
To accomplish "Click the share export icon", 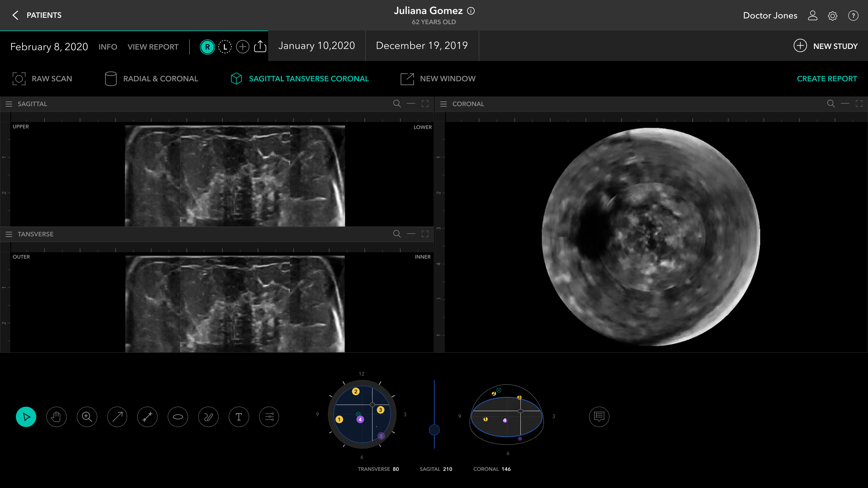I will point(260,46).
